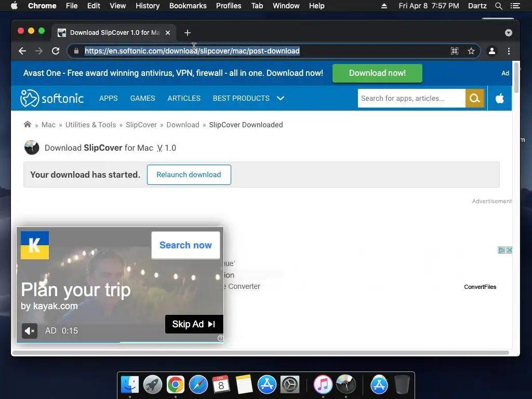Open a new tab with plus button
The height and width of the screenshot is (399, 532).
[x=187, y=33]
